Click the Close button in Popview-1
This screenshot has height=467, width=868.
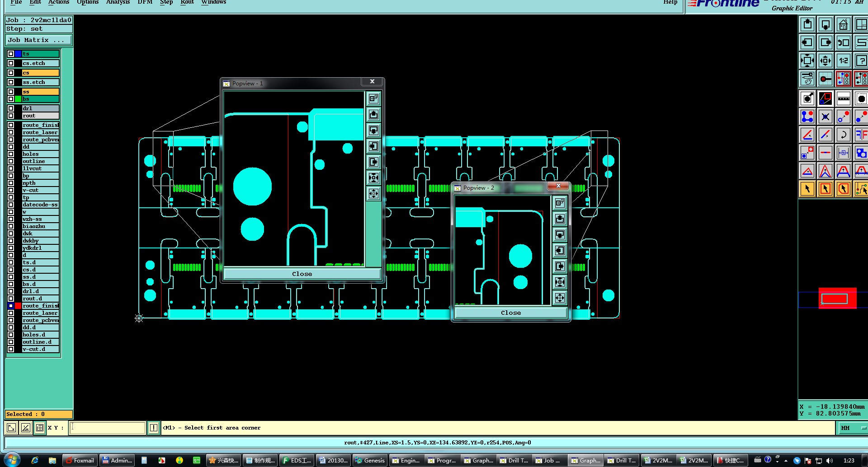[x=302, y=274]
